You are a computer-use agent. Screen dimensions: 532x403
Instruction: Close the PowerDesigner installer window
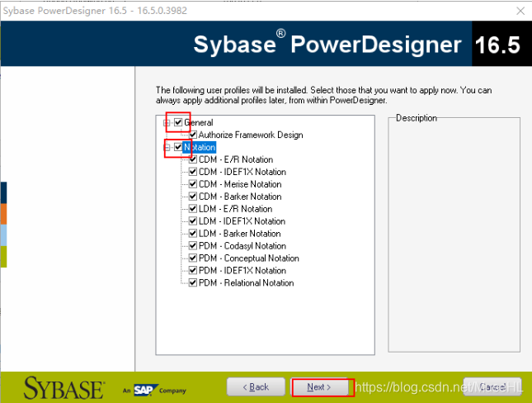[x=520, y=11]
